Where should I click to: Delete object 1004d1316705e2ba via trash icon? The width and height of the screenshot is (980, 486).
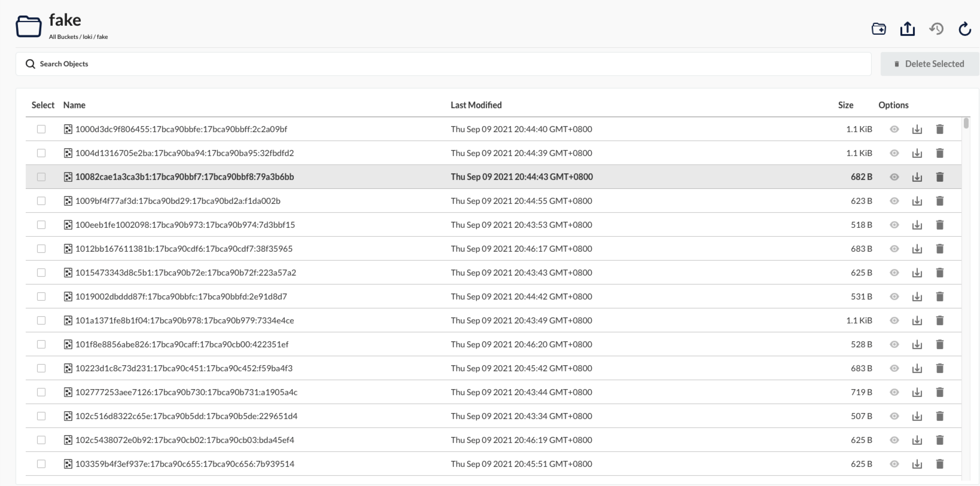click(x=940, y=153)
